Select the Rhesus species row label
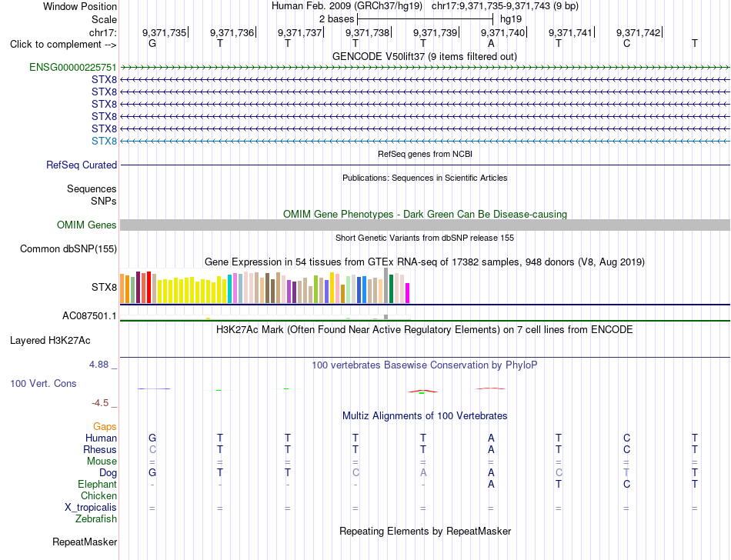731x560 pixels. [100, 449]
